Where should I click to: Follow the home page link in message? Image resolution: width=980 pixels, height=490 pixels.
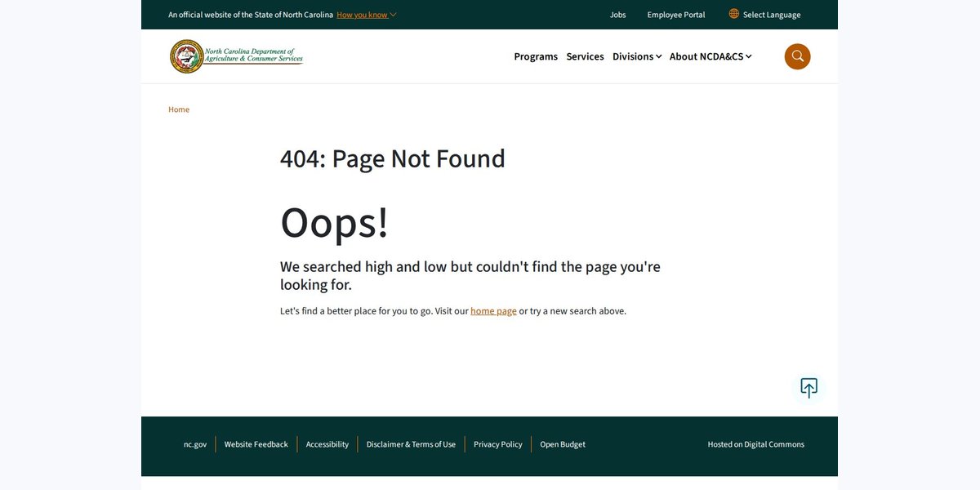[x=493, y=311]
